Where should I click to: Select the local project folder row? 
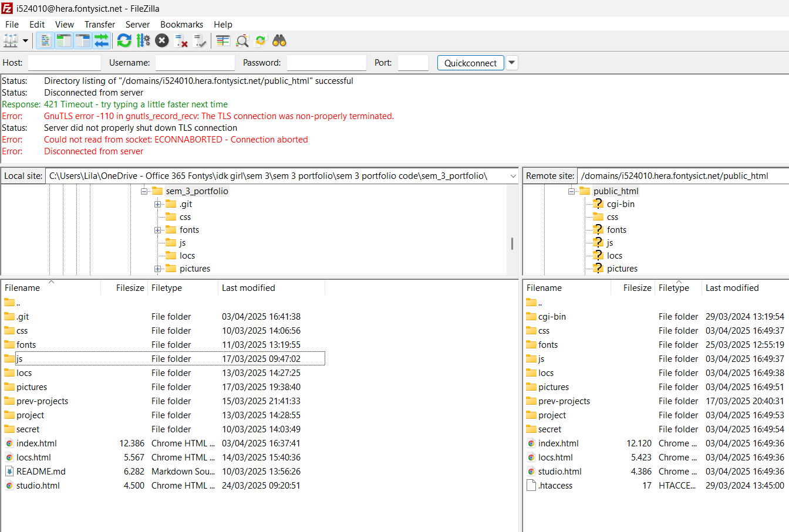pyautogui.click(x=163, y=415)
